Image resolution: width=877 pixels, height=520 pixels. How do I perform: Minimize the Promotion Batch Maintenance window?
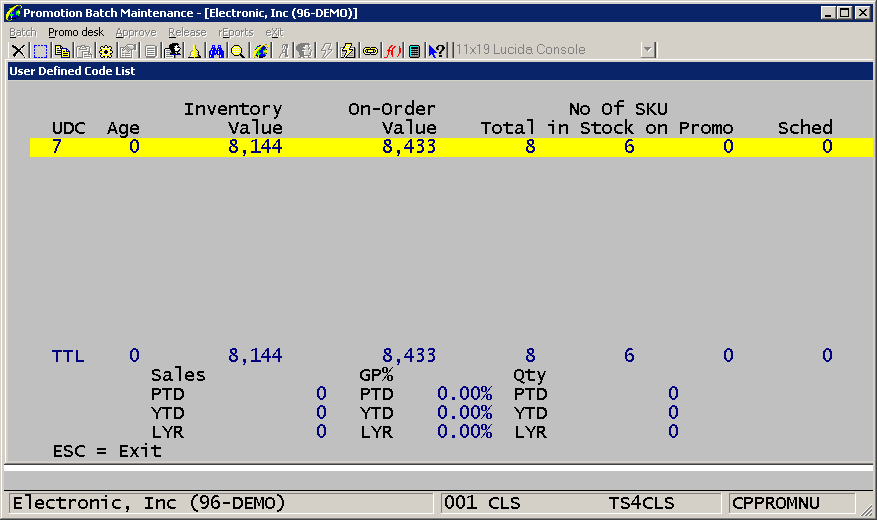pos(828,13)
